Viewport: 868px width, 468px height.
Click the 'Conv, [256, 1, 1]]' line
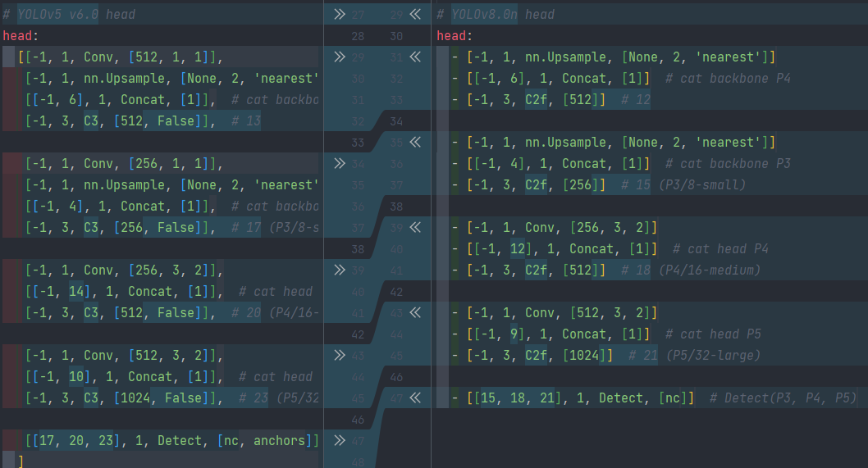[x=124, y=164]
